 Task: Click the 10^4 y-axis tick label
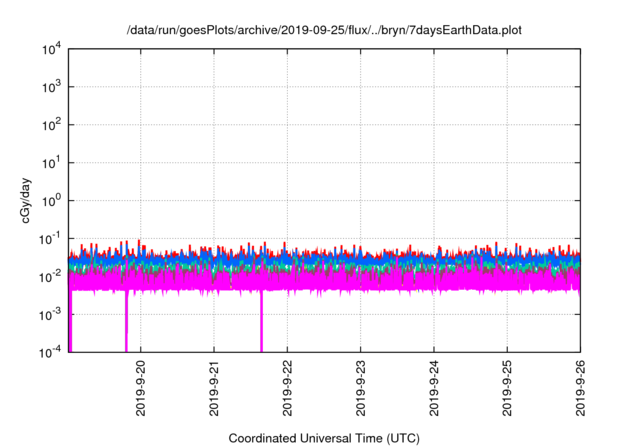pos(51,50)
